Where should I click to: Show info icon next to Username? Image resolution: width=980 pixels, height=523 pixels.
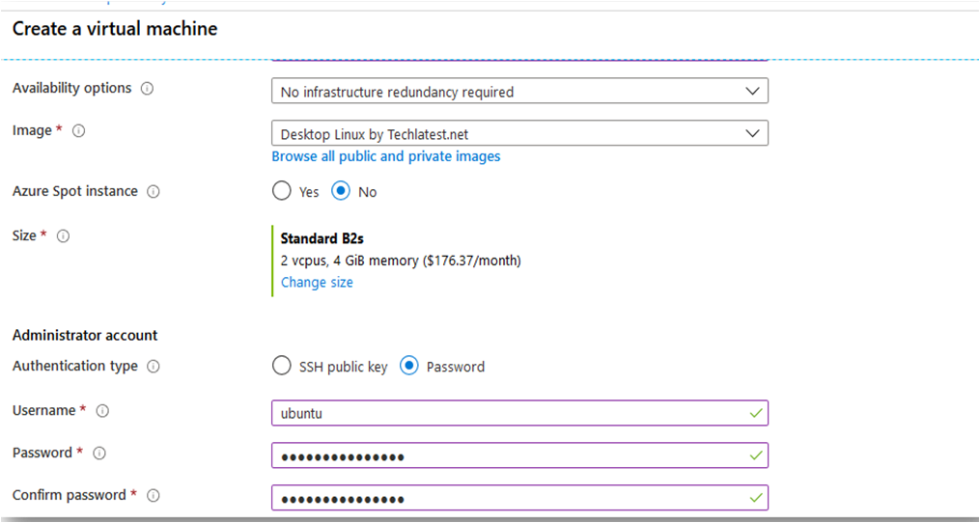[103, 411]
